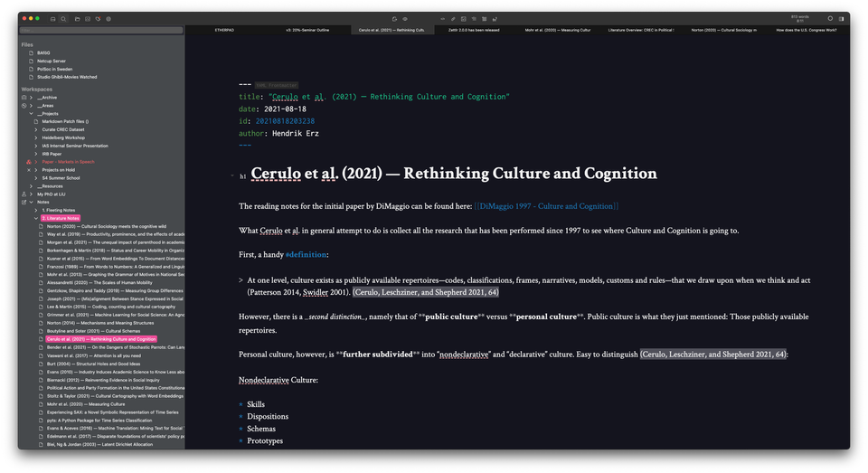
Task: Open Norton (2020) Cultural Sociology meets note
Action: click(x=107, y=226)
